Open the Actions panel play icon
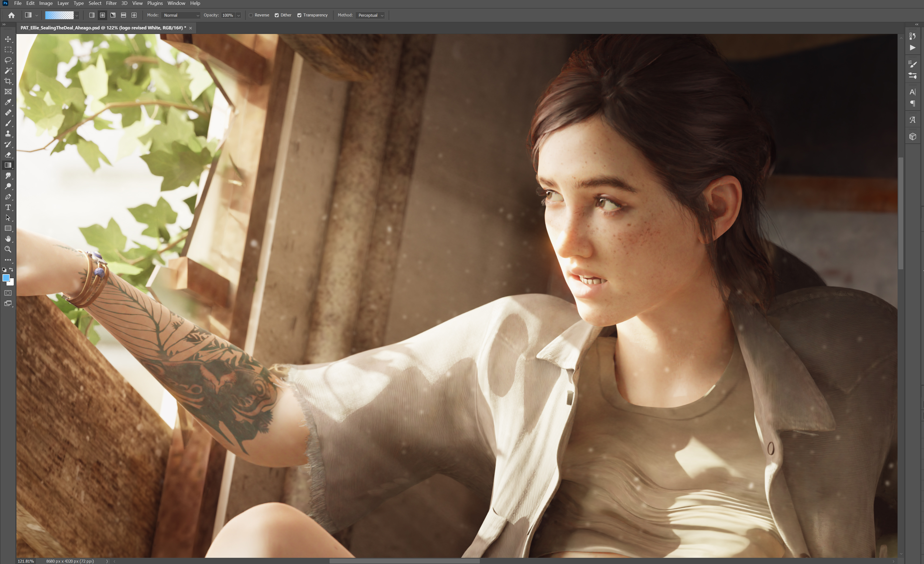This screenshot has height=564, width=924. (x=913, y=48)
